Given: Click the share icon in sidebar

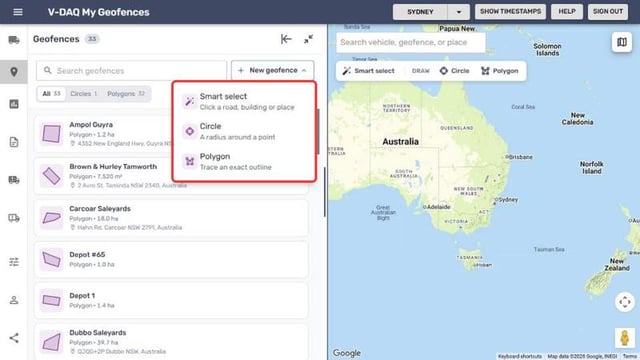Looking at the screenshot, I should [14, 338].
